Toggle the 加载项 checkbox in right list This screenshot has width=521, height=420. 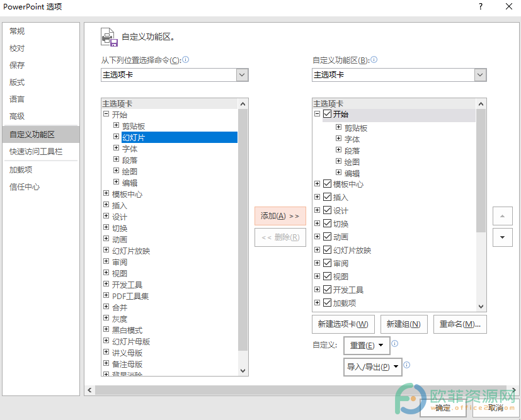(328, 303)
